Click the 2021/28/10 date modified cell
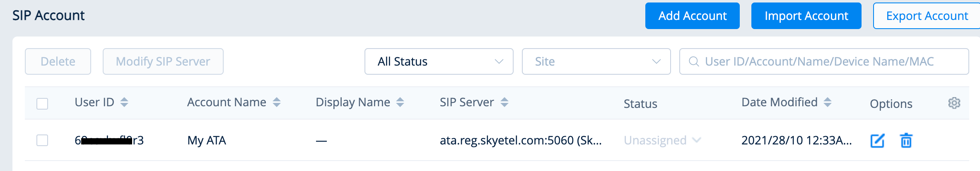The image size is (980, 171). (x=797, y=140)
